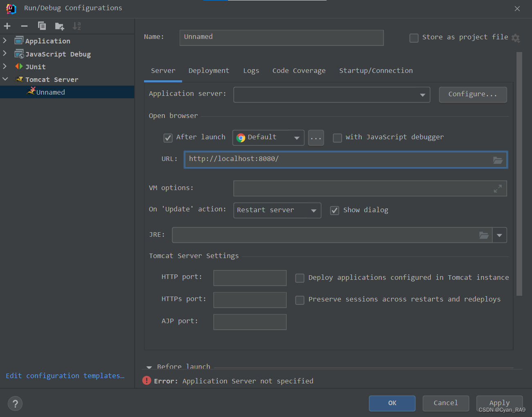Screen dimensions: 532x417
Task: Uncheck the After launch checkbox
Action: pos(168,138)
